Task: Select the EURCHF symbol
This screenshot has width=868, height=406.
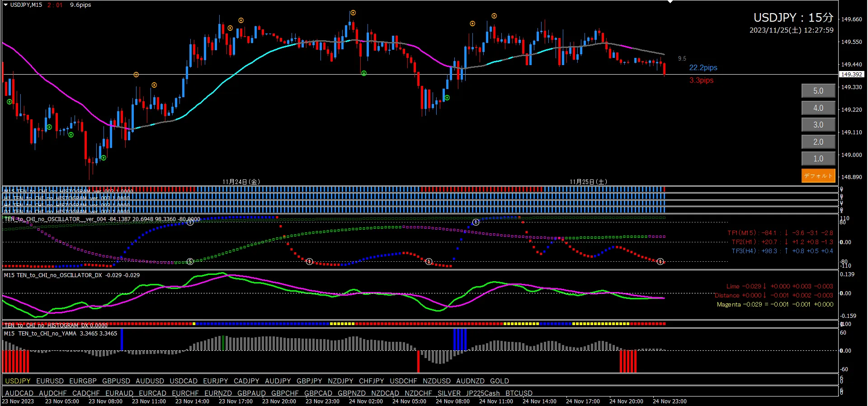Action: point(185,393)
